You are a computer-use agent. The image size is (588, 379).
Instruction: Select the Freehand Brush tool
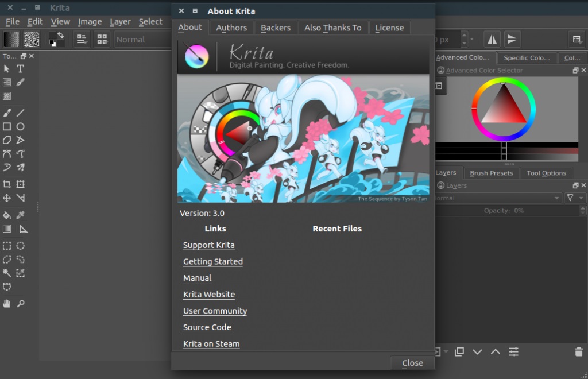(7, 113)
